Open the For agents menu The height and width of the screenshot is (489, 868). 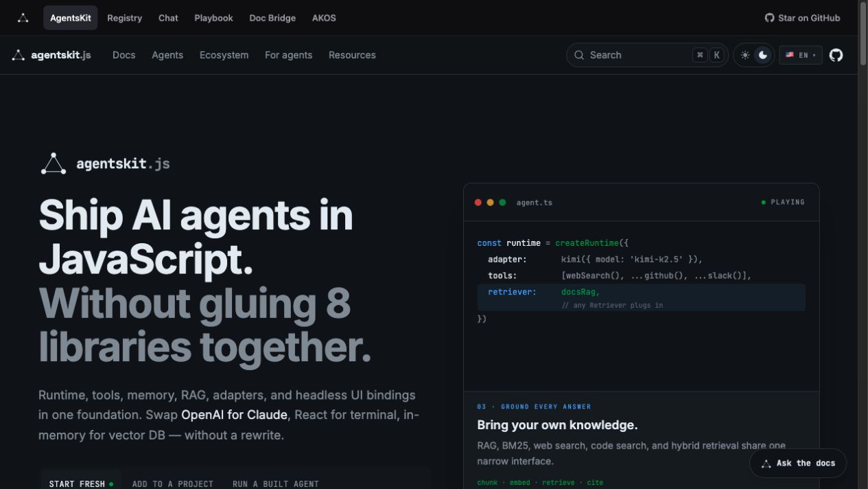[x=288, y=55]
